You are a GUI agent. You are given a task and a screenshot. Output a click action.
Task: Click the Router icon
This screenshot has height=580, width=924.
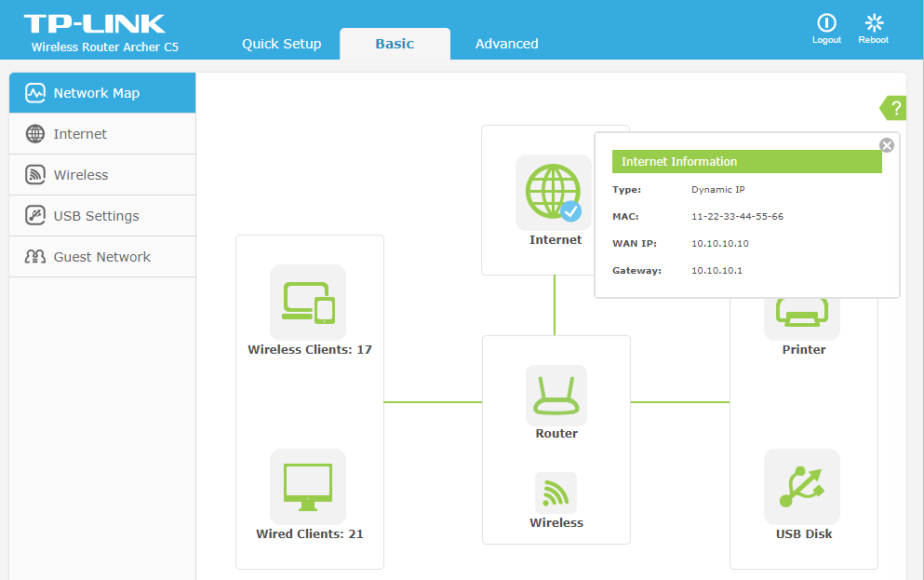coord(556,395)
